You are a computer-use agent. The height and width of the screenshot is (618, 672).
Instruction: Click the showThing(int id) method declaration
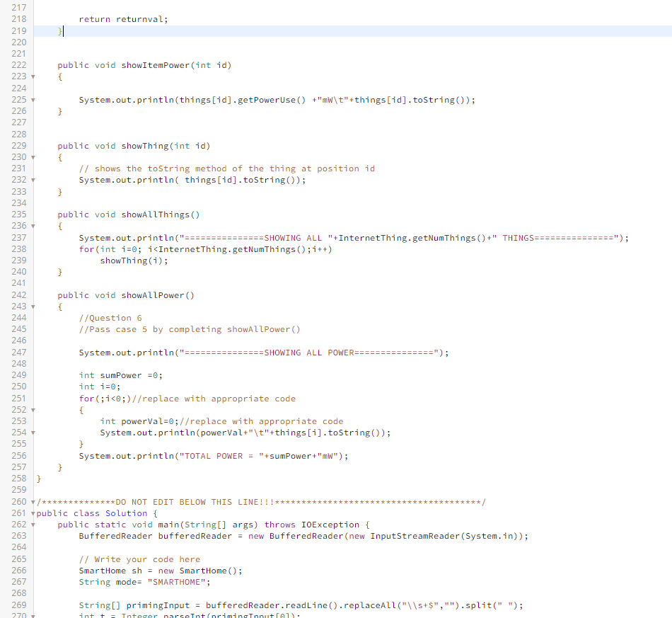[x=134, y=146]
